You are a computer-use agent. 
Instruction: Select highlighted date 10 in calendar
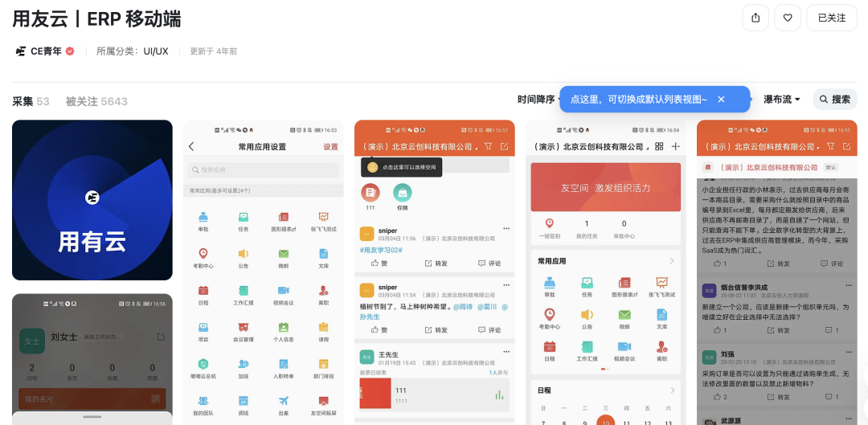[606, 423]
